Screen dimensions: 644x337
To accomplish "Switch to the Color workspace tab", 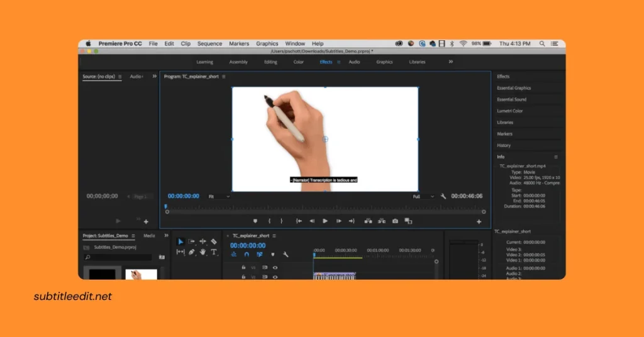I will [x=299, y=62].
